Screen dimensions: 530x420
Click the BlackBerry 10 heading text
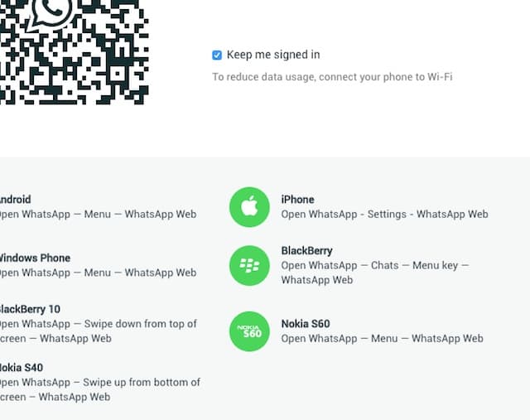click(x=30, y=309)
